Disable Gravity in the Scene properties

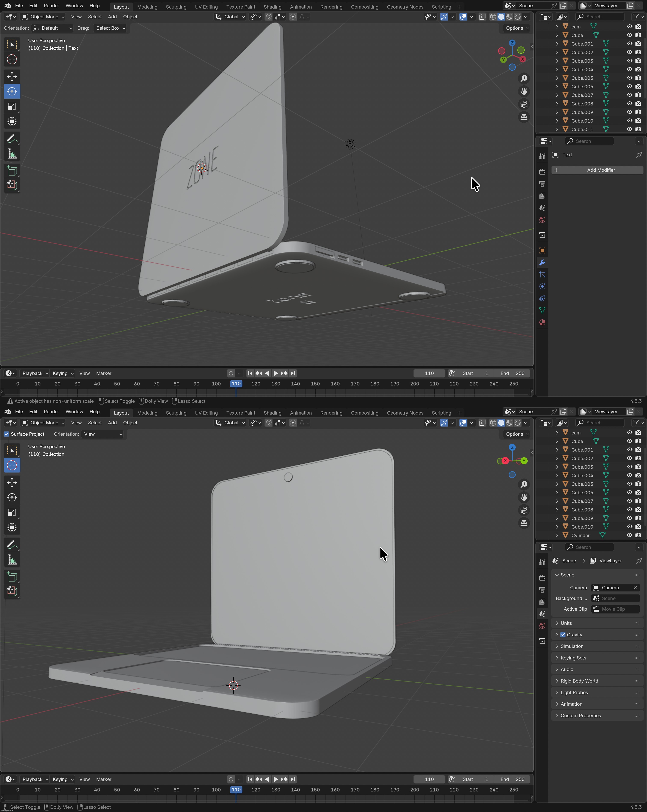[x=563, y=635]
